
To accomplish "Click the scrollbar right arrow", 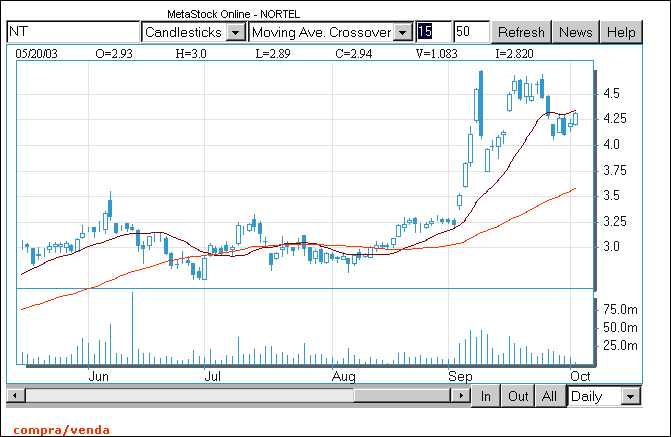I will coord(460,395).
